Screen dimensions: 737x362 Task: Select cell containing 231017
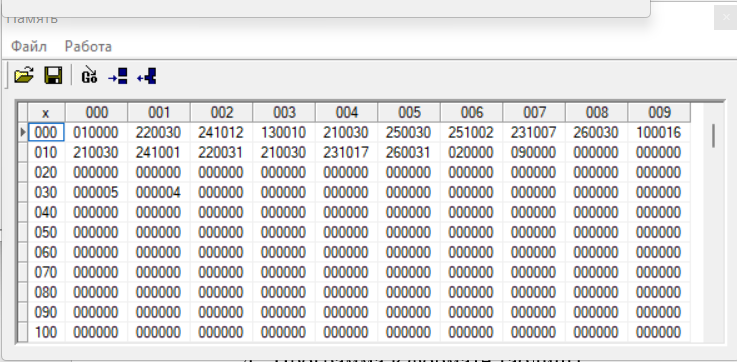346,152
